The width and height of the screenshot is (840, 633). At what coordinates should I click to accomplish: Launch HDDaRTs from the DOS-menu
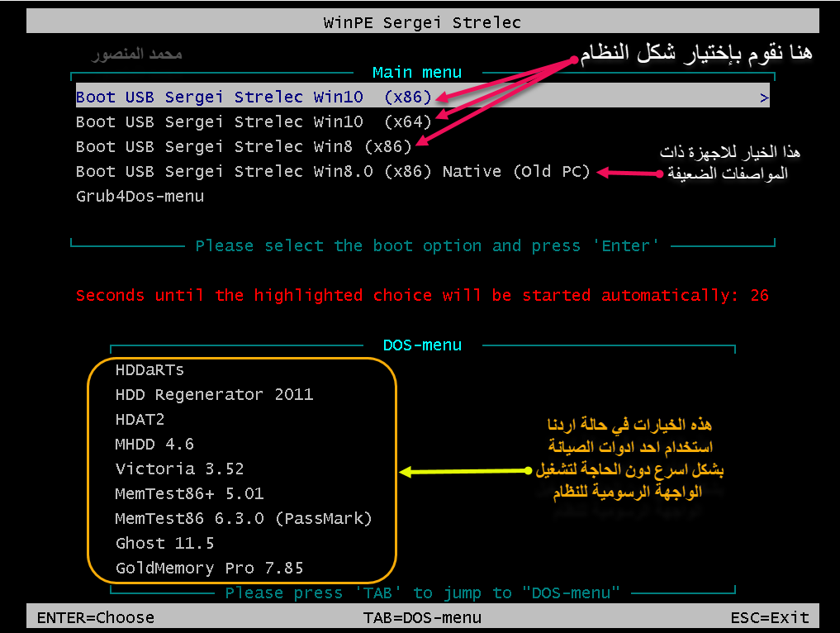[149, 370]
